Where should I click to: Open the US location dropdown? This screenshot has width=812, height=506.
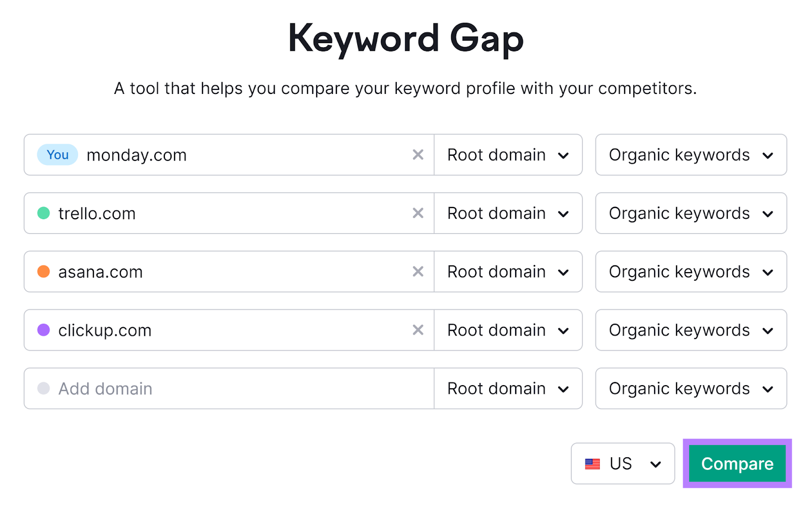tap(622, 463)
